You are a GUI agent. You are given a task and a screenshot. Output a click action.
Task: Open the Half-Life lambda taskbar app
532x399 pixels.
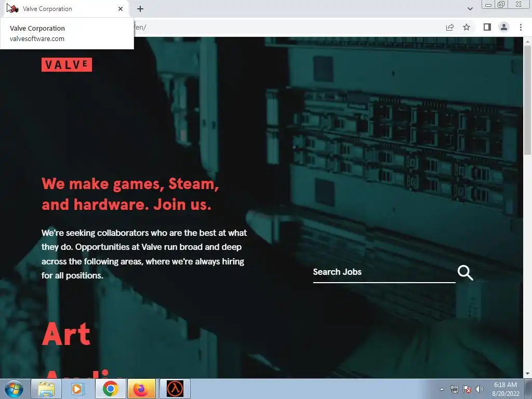(175, 389)
